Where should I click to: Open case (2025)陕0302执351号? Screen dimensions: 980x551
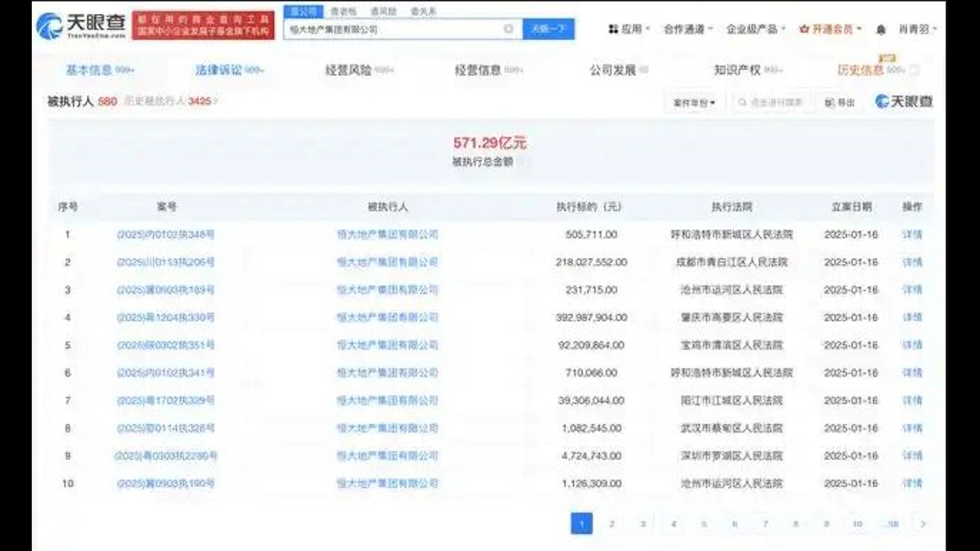click(165, 345)
